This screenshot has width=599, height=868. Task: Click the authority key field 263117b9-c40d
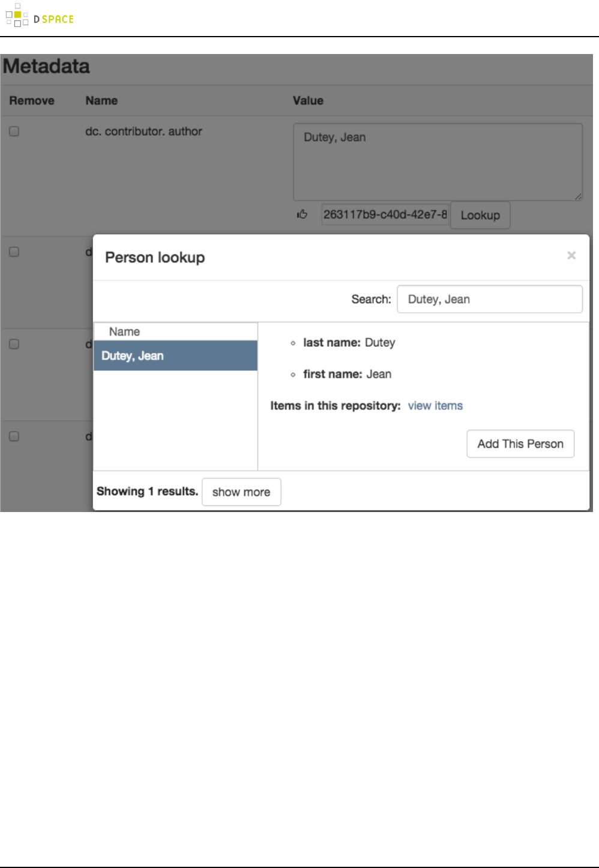(x=385, y=214)
